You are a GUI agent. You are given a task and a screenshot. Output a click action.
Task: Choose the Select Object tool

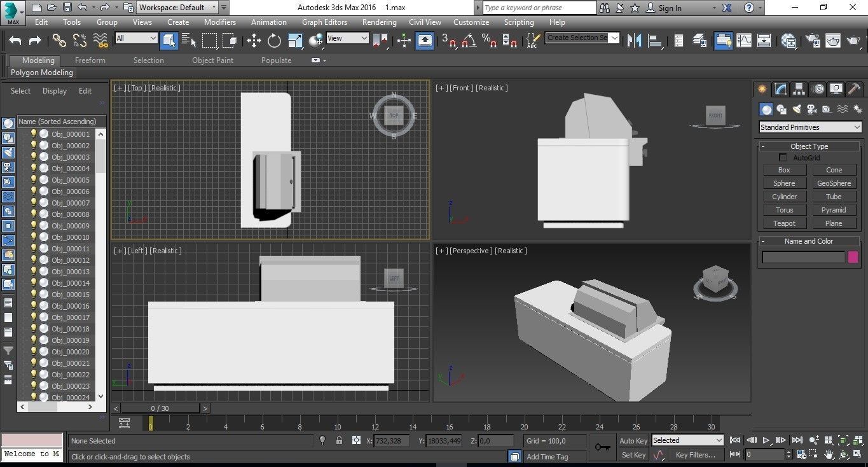(169, 41)
